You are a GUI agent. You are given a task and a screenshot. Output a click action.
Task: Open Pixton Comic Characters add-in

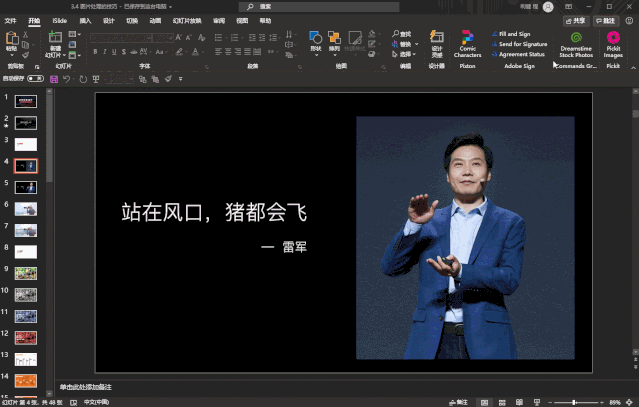[467, 44]
